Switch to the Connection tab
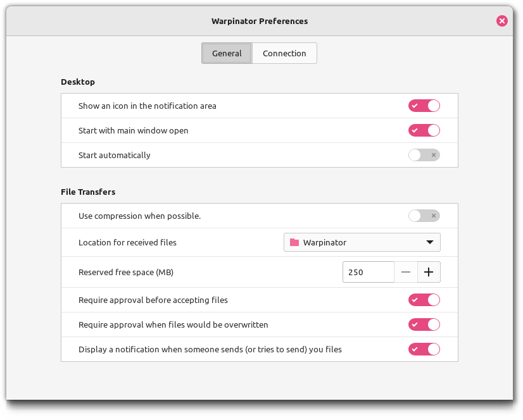 coord(284,54)
